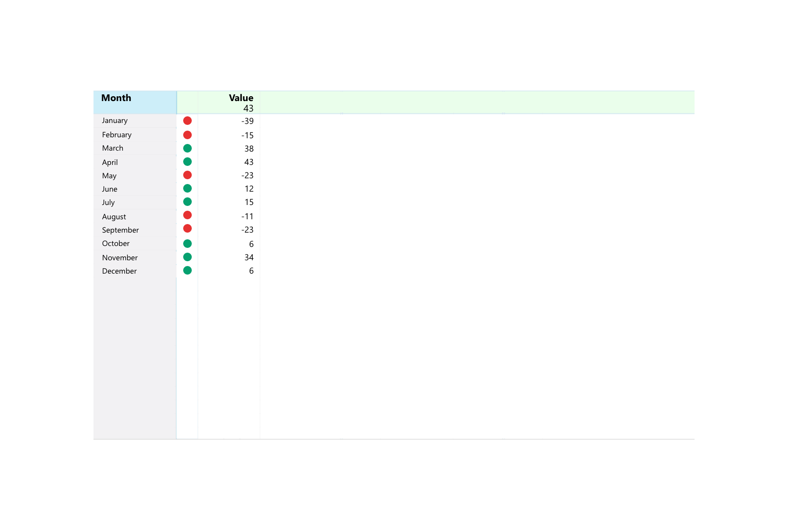Click the green dot beside April
789x532 pixels.
(187, 162)
